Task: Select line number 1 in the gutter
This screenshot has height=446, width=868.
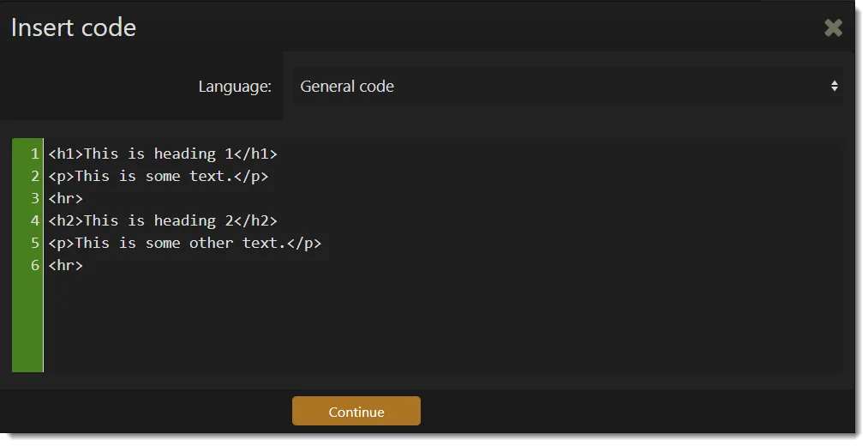Action: (x=35, y=154)
